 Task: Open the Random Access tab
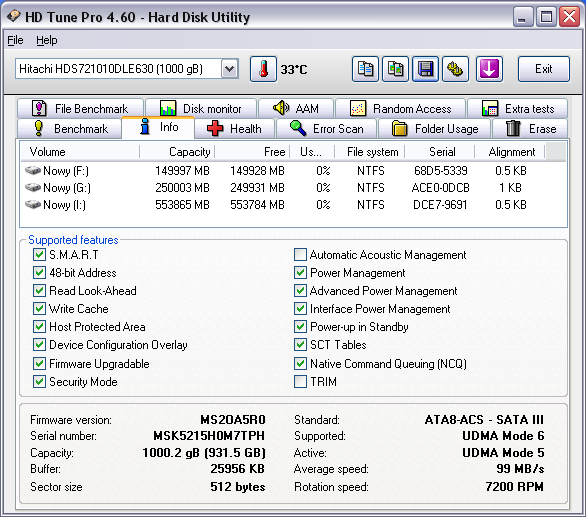(x=401, y=108)
